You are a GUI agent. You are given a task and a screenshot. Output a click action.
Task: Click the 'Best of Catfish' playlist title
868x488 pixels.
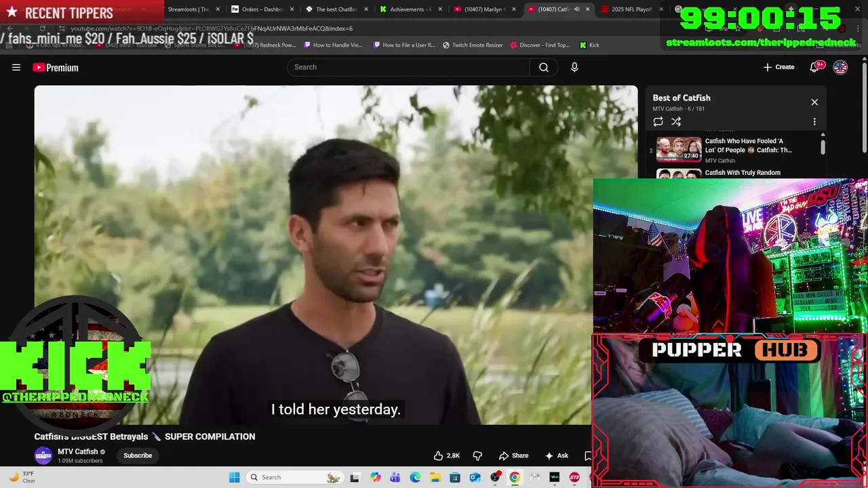682,98
